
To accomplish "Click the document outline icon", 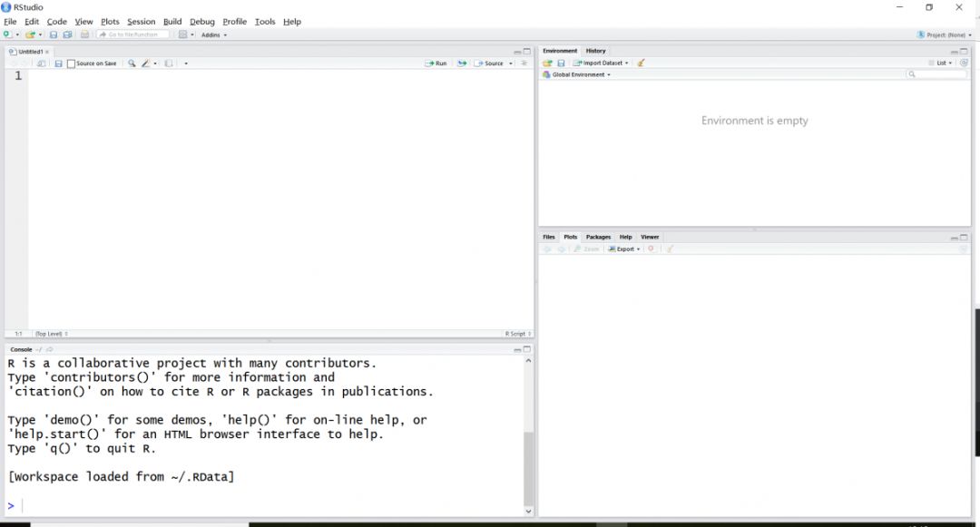I will [524, 63].
